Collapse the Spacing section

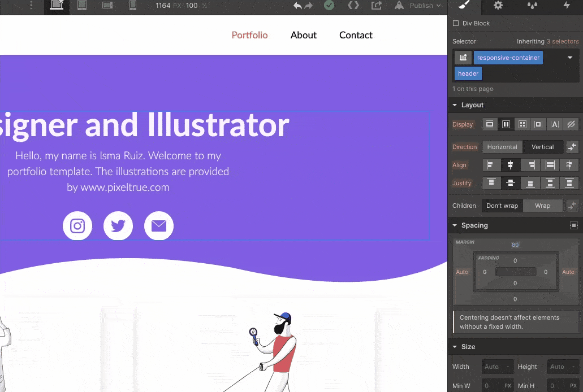point(455,225)
